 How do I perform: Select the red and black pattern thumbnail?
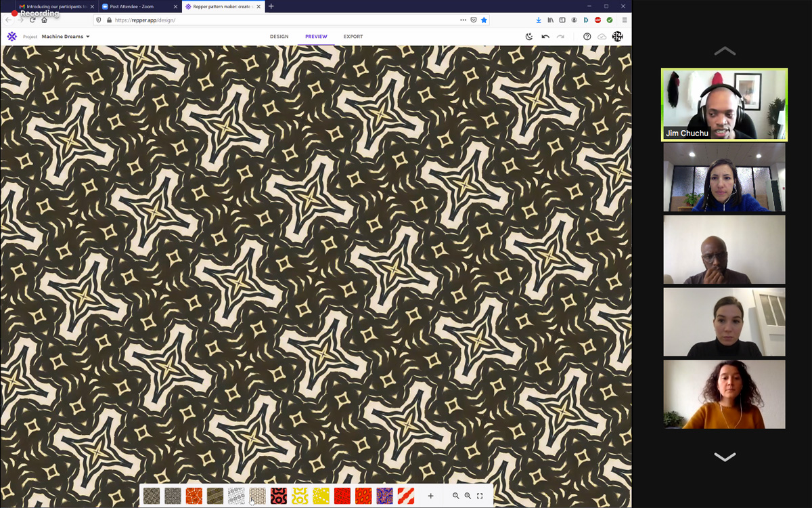(x=279, y=496)
